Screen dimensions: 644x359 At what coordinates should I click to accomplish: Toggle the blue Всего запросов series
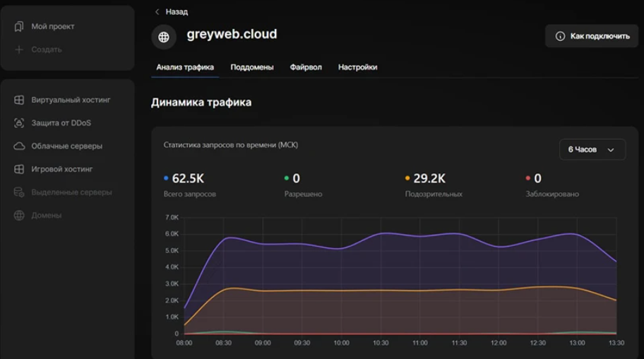[x=166, y=179]
